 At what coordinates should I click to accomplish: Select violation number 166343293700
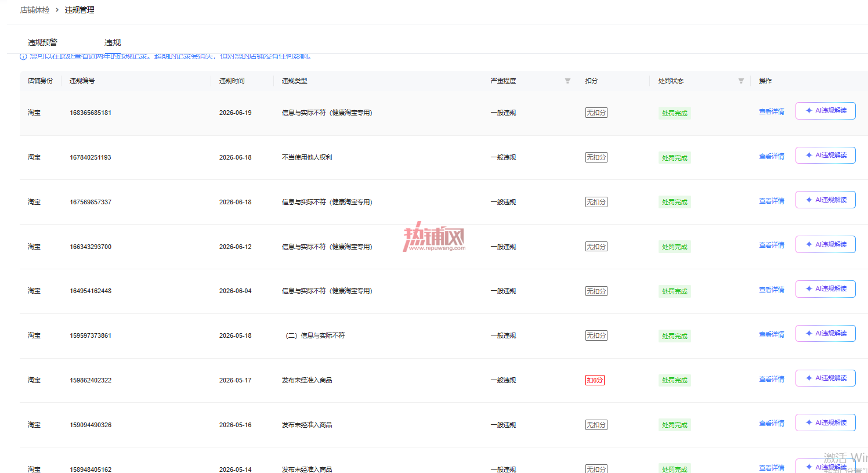(91, 247)
